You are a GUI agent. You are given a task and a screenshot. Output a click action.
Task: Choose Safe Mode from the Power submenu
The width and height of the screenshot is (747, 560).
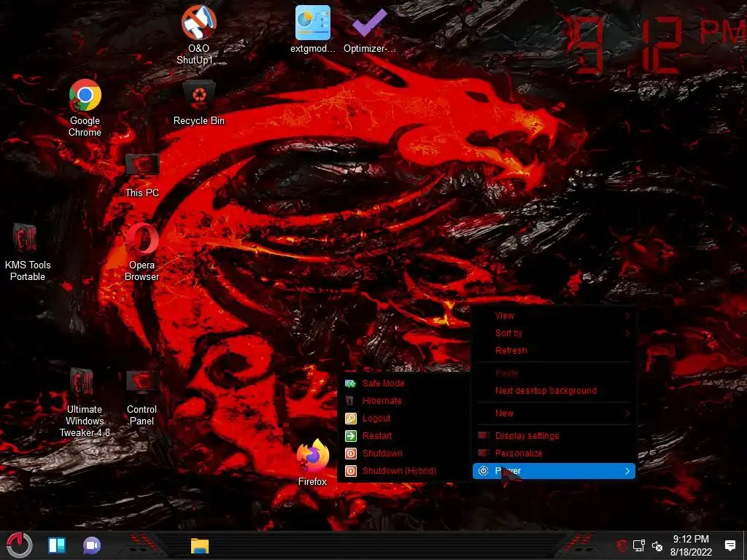coord(404,384)
